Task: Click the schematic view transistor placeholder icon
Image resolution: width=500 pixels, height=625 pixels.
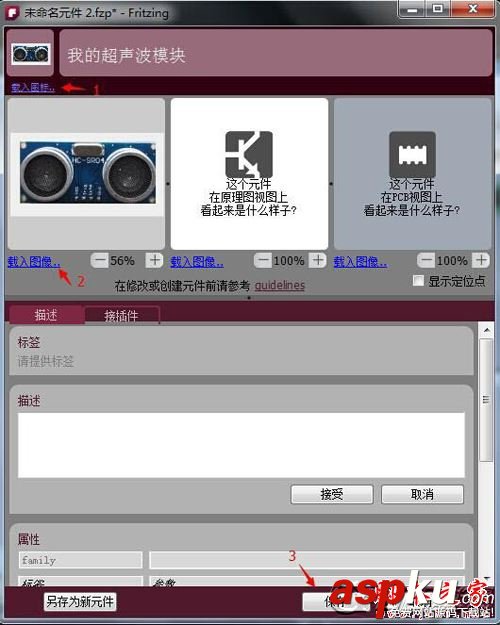Action: (x=249, y=154)
